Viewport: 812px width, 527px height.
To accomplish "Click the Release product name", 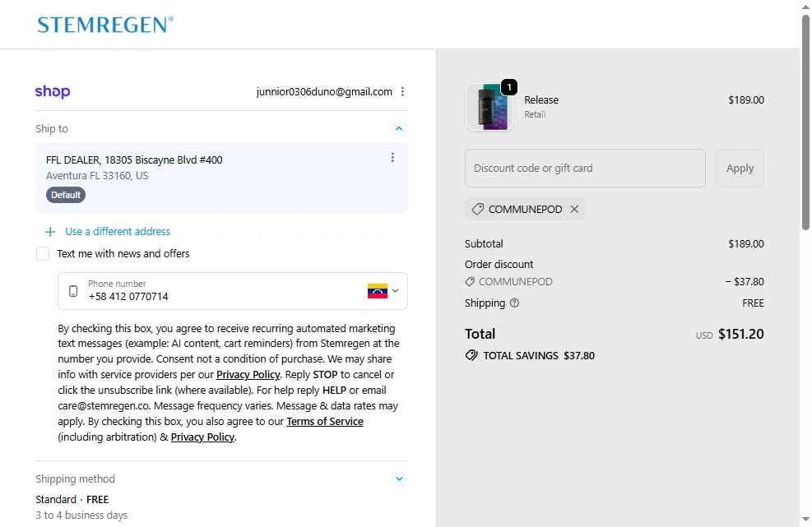I will [x=541, y=100].
